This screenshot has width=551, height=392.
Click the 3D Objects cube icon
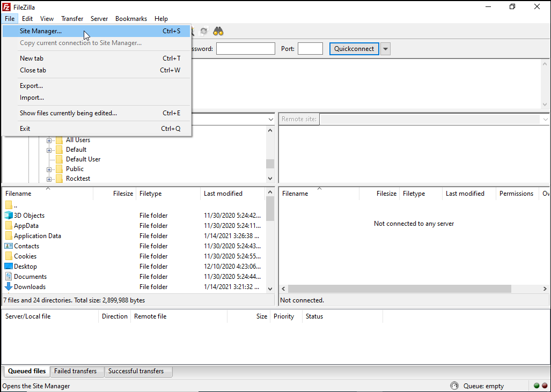point(9,216)
